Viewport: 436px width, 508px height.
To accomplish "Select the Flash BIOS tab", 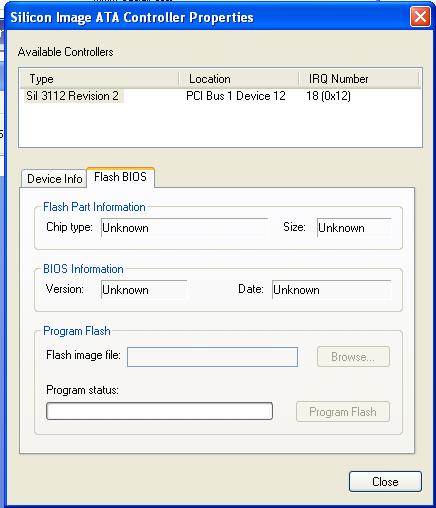I will [120, 177].
